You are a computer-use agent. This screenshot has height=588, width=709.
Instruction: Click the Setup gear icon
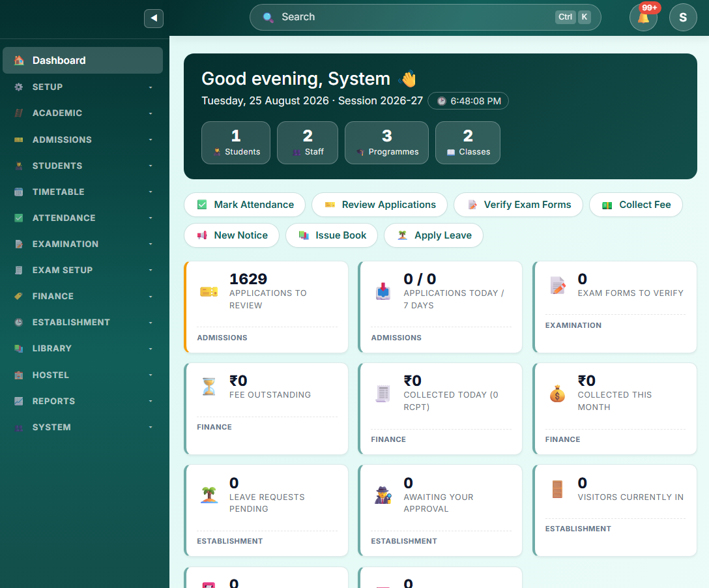(18, 87)
